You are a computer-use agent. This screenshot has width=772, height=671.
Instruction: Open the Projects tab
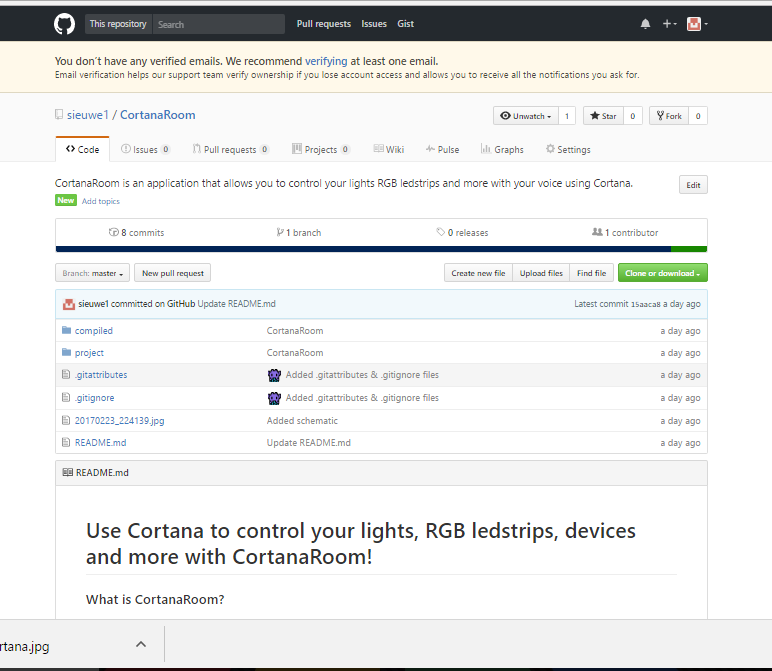(321, 149)
